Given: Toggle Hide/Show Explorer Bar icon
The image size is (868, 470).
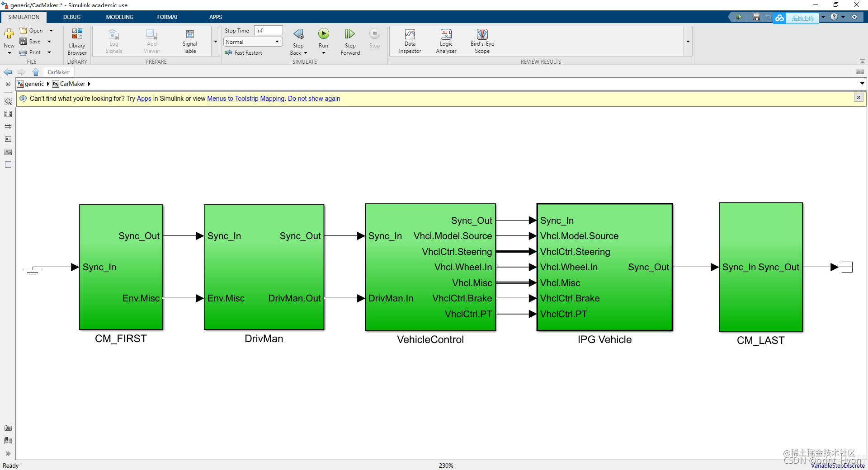Looking at the screenshot, I should pyautogui.click(x=8, y=84).
